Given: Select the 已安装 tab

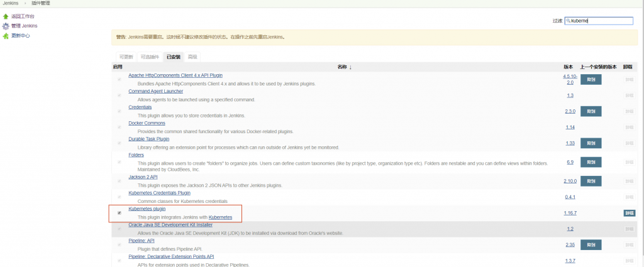Looking at the screenshot, I should tap(174, 57).
